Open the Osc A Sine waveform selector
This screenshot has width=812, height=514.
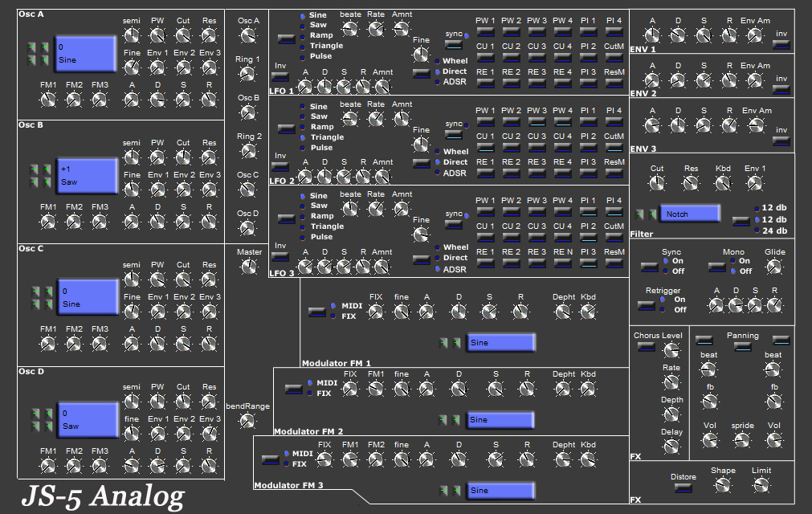(87, 53)
